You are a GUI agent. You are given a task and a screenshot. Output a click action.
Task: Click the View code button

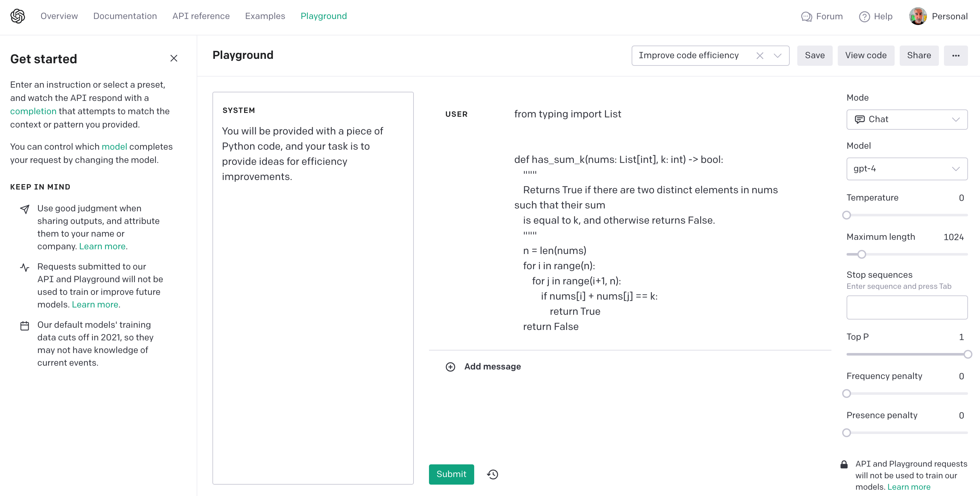tap(866, 56)
